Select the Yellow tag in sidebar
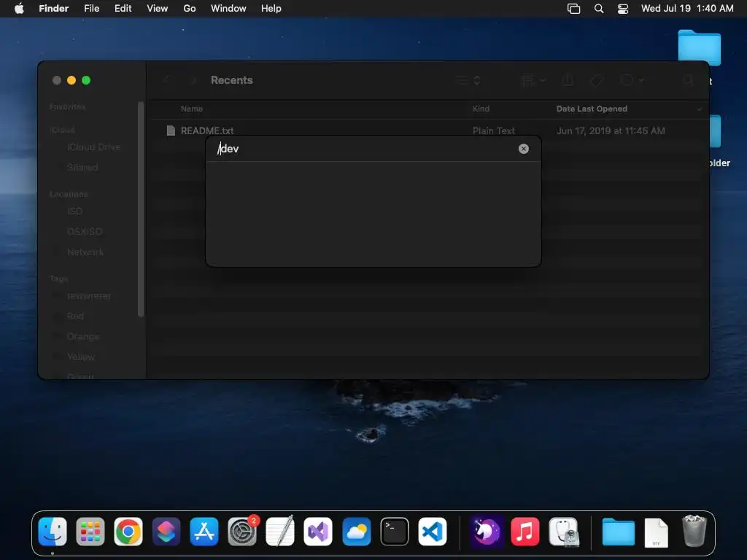The height and width of the screenshot is (560, 747). click(80, 357)
